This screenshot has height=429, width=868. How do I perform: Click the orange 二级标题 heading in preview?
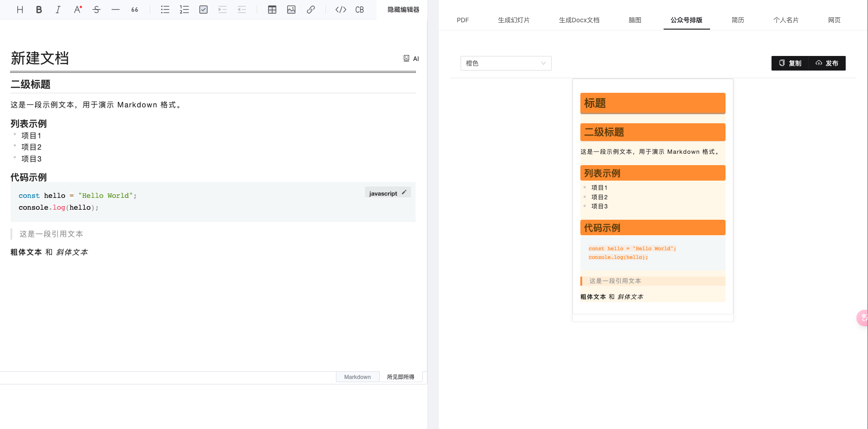pos(653,132)
